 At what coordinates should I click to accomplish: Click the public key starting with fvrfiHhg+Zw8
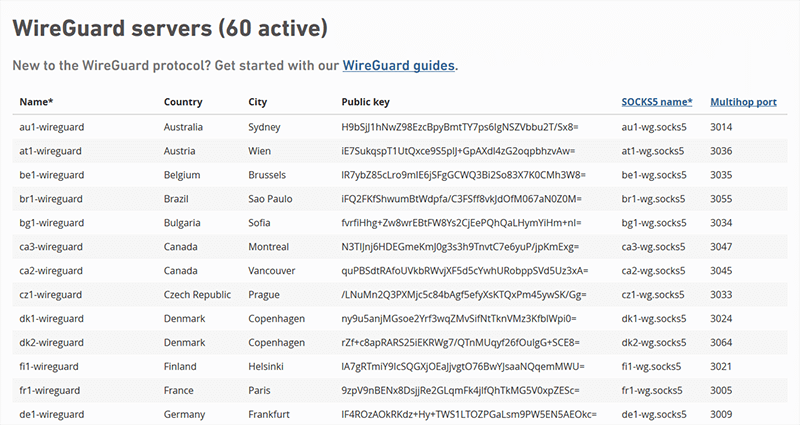pos(461,223)
